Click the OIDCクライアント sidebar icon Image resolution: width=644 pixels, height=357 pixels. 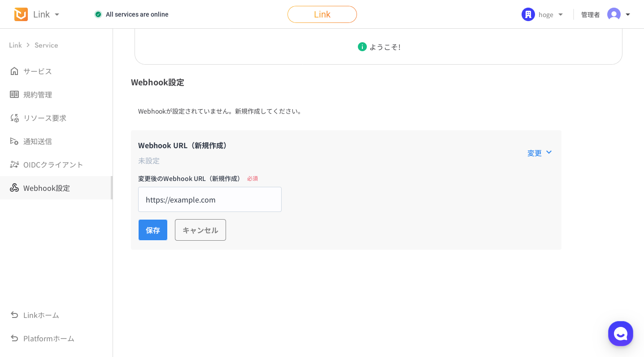point(14,164)
